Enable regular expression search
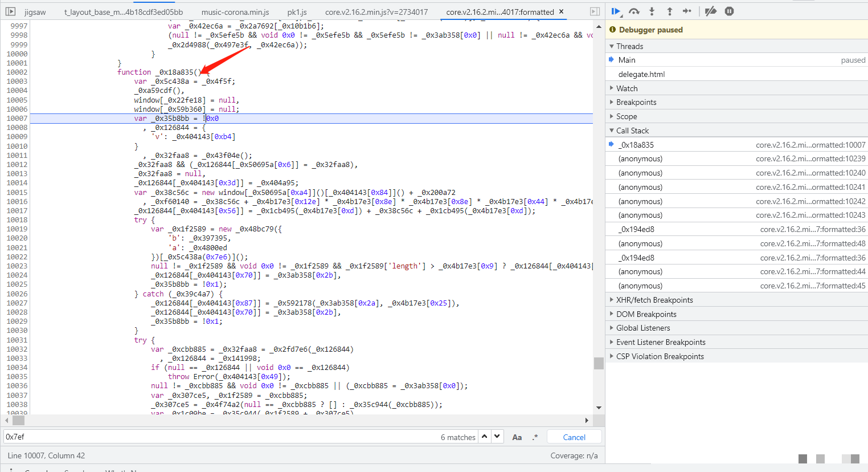868x472 pixels. pyautogui.click(x=535, y=437)
